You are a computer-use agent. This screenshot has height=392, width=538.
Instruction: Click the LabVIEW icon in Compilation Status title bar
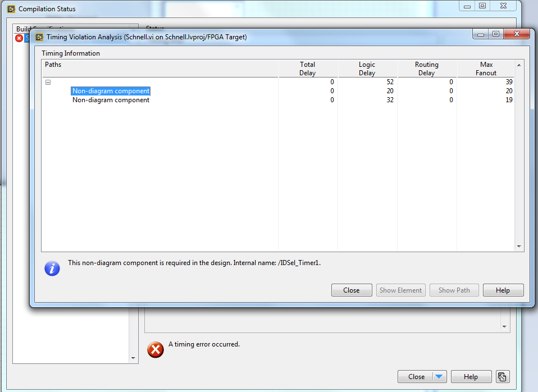tap(11, 9)
